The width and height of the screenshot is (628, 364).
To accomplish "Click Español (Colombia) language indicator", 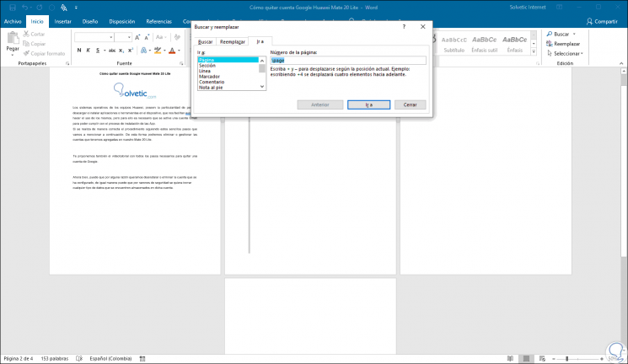I will (110, 358).
